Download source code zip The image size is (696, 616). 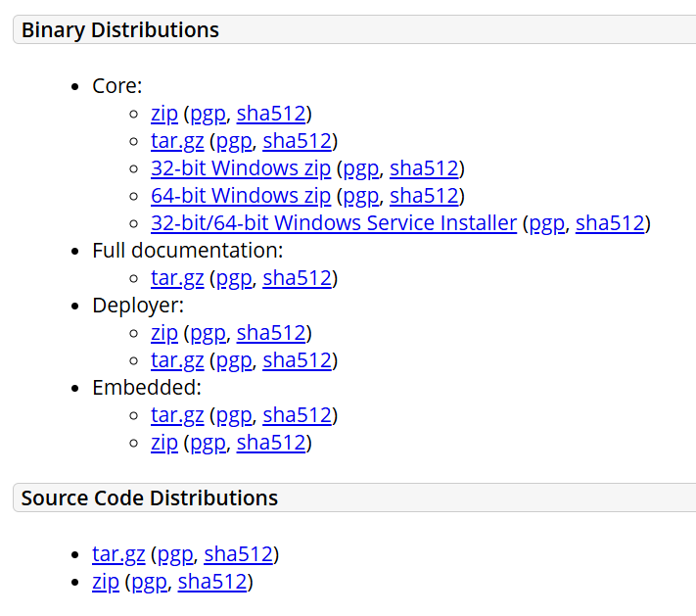tap(106, 582)
